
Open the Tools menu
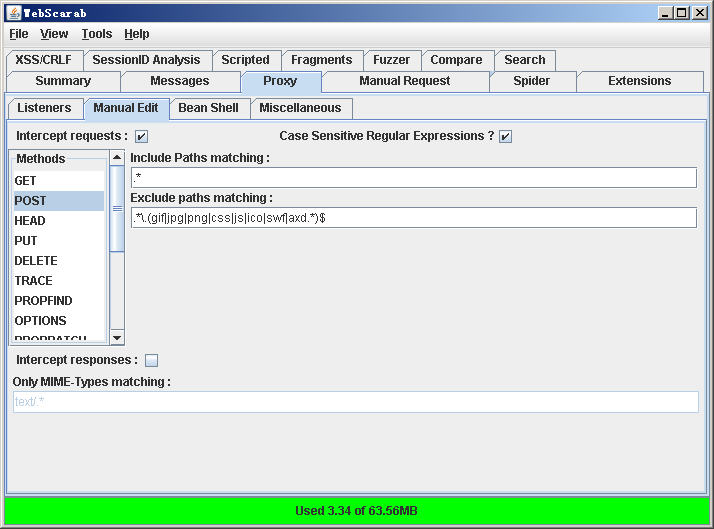[97, 34]
